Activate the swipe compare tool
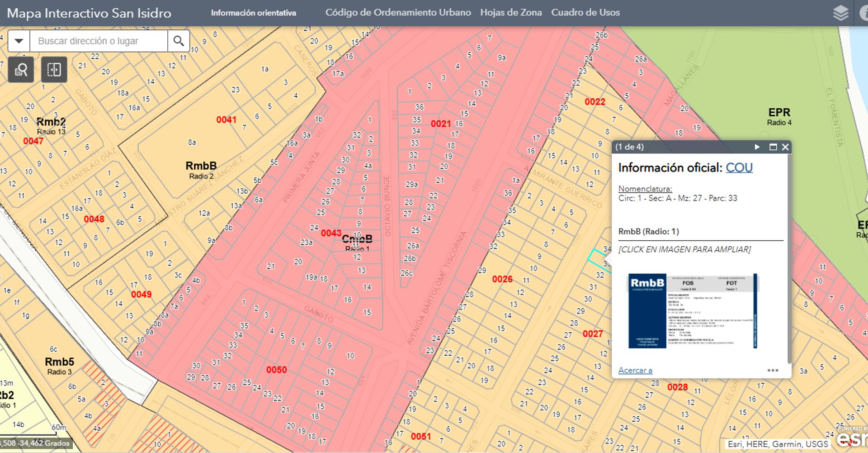Image resolution: width=868 pixels, height=453 pixels. pos(54,70)
